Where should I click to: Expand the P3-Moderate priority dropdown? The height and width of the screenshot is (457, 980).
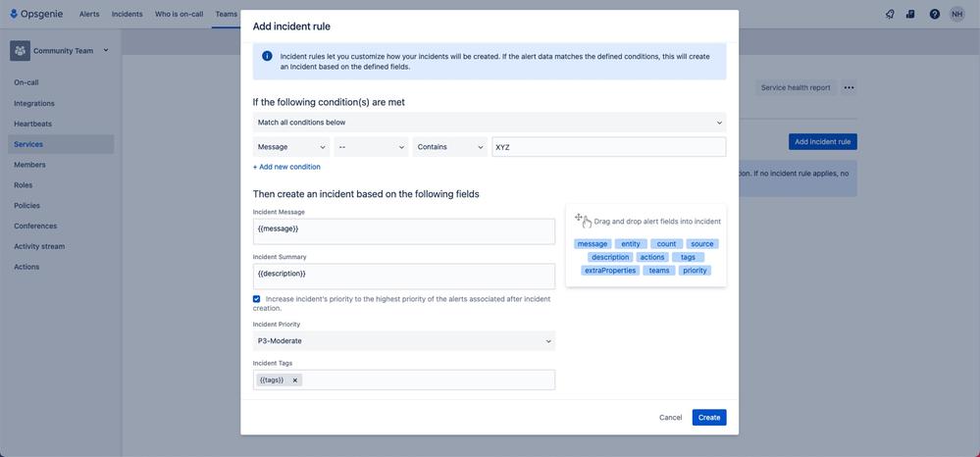[x=404, y=340]
